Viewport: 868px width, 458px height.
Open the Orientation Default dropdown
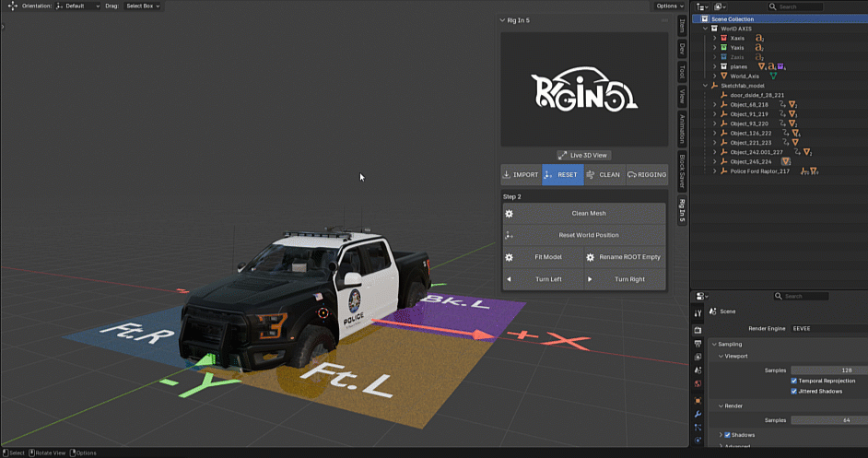click(78, 6)
